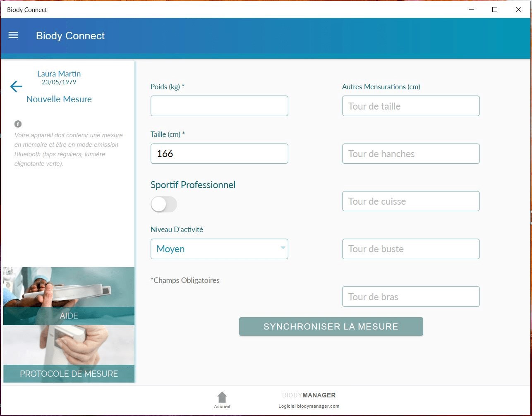The width and height of the screenshot is (532, 416).
Task: Click the Poids (kg) input field
Action: (219, 106)
